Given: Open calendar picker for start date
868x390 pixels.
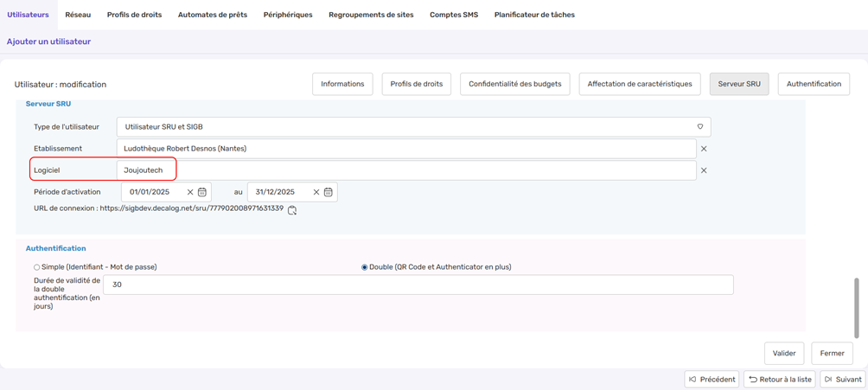Looking at the screenshot, I should click(x=202, y=192).
